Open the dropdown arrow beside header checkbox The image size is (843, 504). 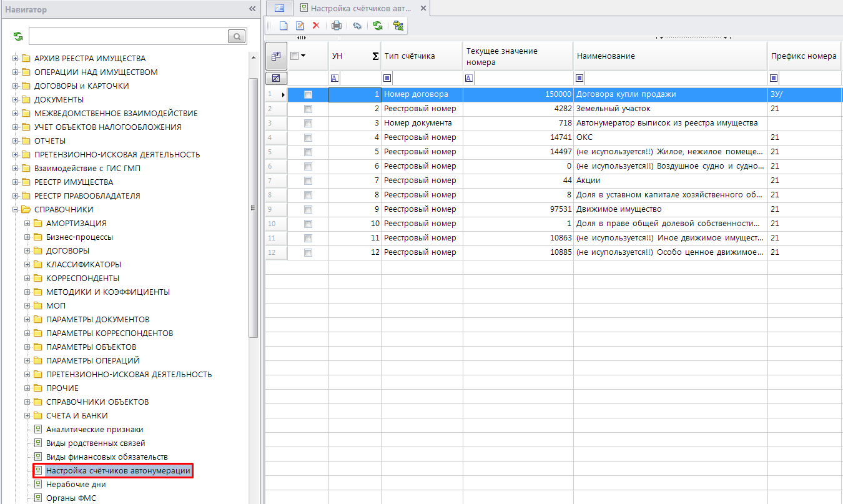[x=303, y=56]
